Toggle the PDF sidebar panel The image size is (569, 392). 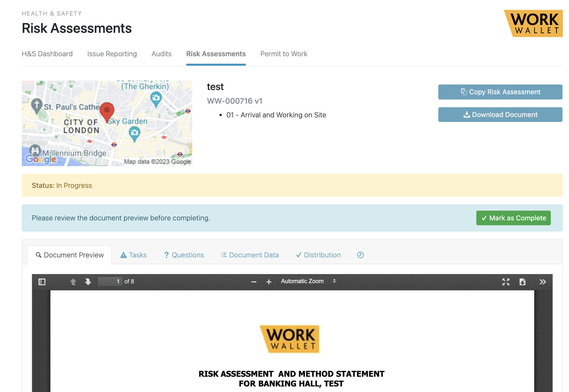[x=42, y=282]
